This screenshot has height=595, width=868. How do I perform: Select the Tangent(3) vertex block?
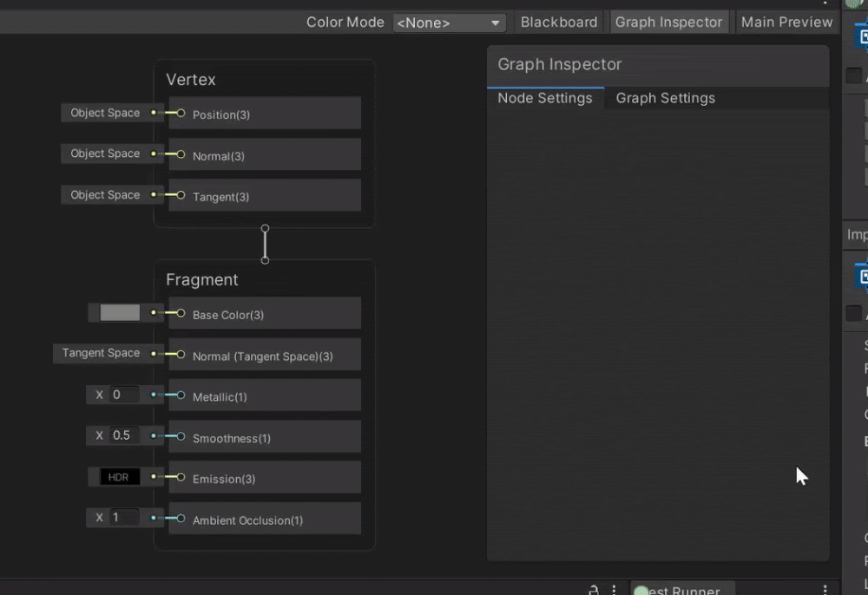[x=265, y=196]
